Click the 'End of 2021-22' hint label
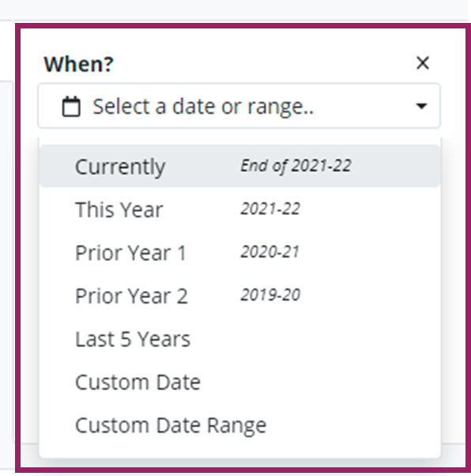The height and width of the screenshot is (476, 471). pos(296,166)
